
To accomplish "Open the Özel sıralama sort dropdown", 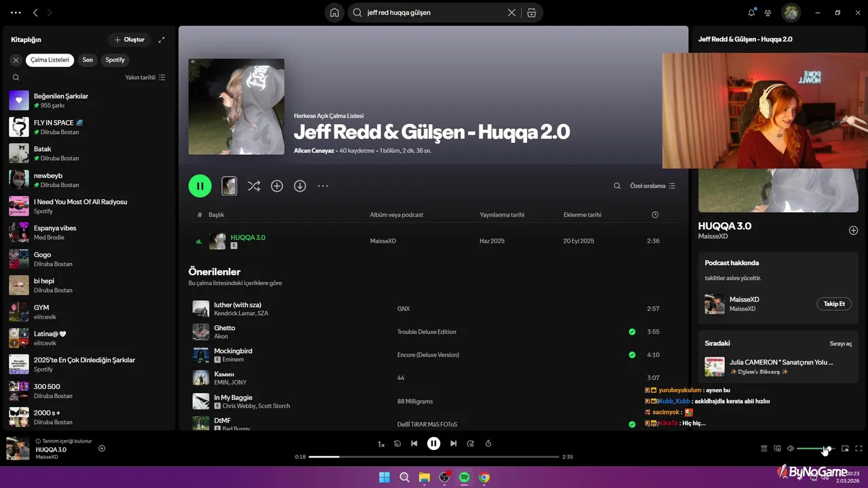I will [x=652, y=186].
